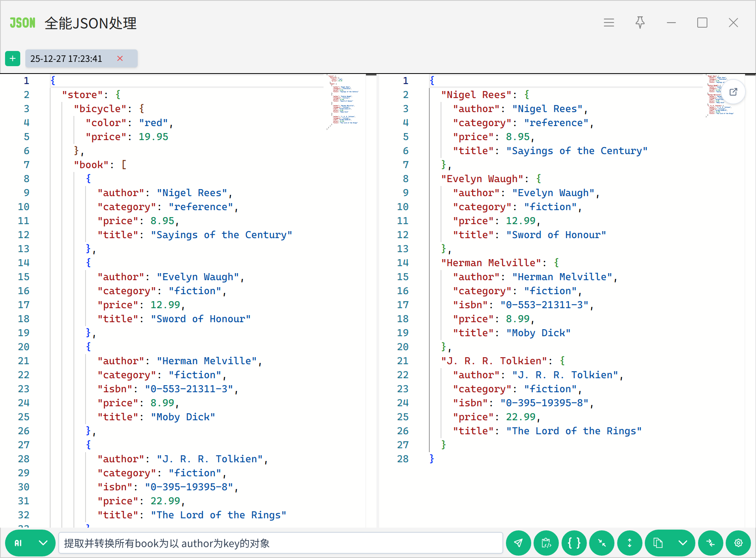Close the 25-12-27 17:23:41 tab
The image size is (756, 558).
tap(120, 58)
